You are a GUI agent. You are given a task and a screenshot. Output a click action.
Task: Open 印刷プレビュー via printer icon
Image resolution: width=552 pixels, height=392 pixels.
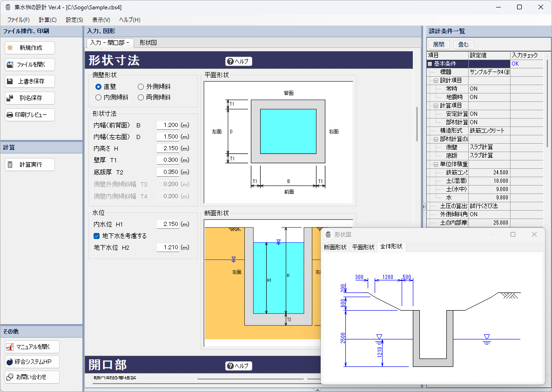coord(10,115)
